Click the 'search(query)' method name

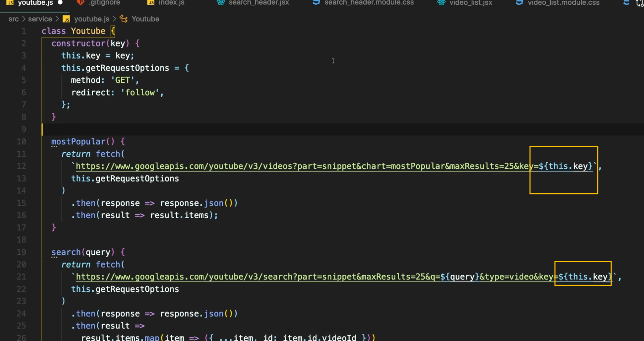(x=83, y=252)
